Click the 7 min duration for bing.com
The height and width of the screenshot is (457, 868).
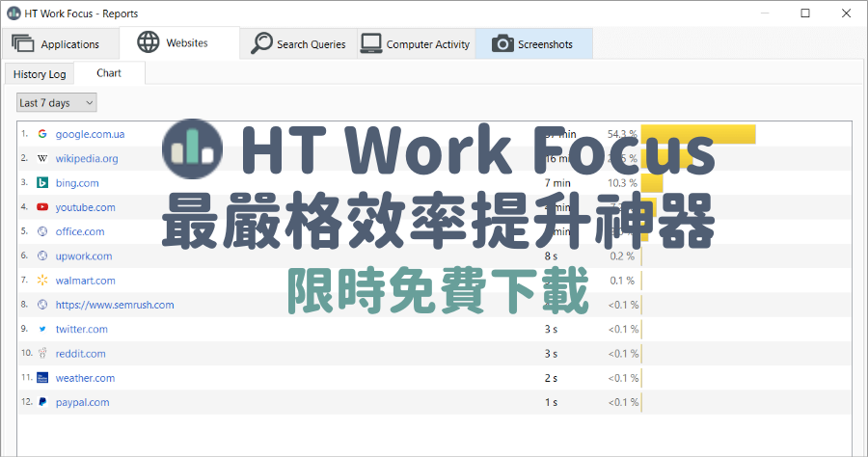pyautogui.click(x=557, y=183)
